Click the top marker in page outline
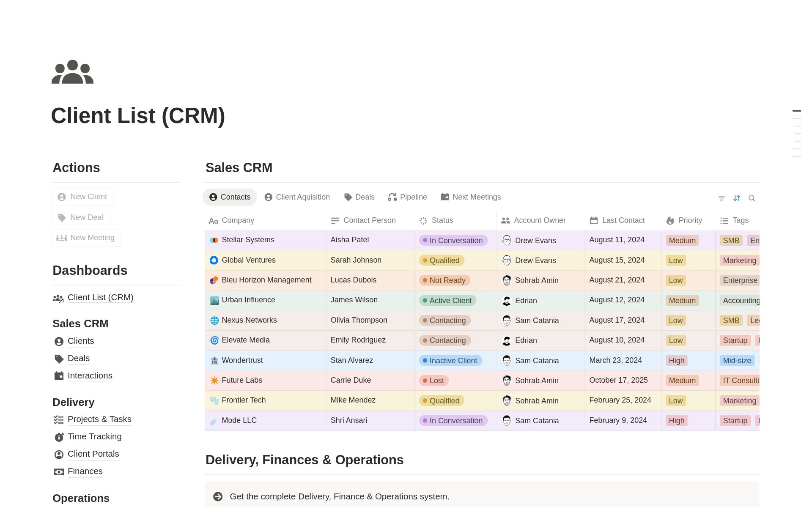 [797, 111]
